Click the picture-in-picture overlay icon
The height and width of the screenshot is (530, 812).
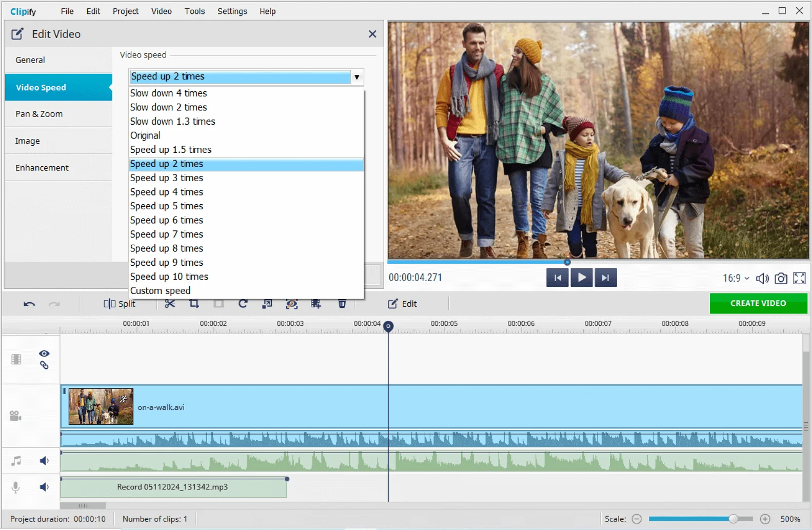267,304
